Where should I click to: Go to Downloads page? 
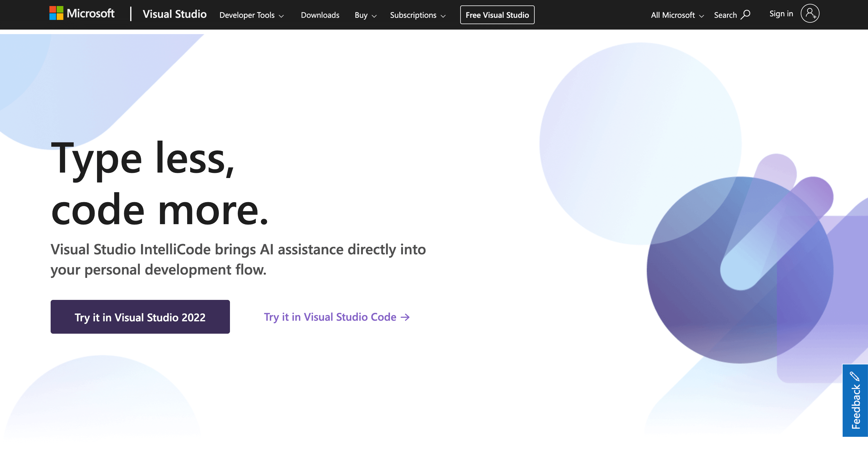point(320,15)
